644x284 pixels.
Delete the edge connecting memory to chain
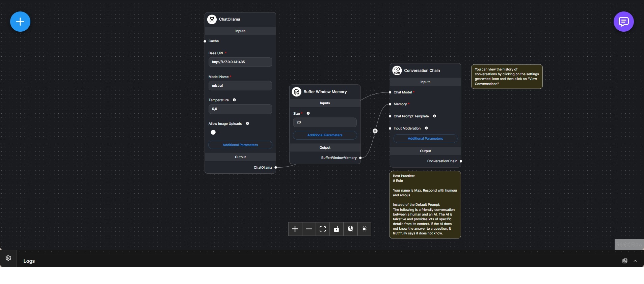tap(375, 131)
